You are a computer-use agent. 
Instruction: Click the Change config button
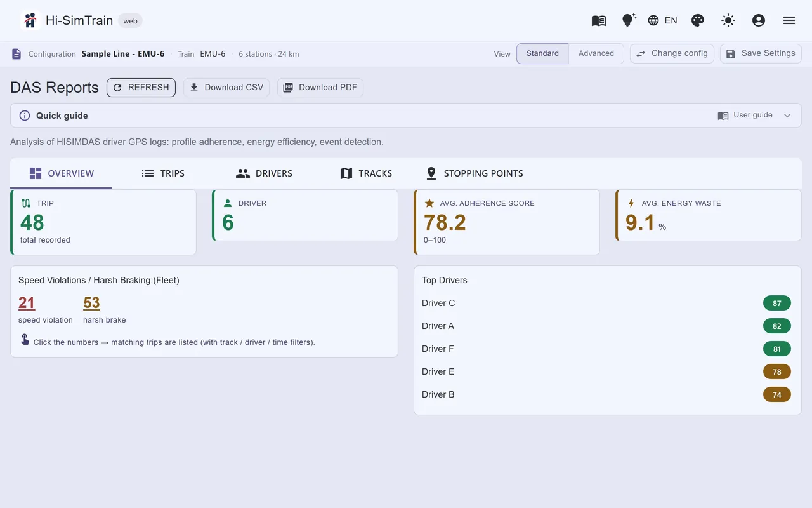click(672, 53)
